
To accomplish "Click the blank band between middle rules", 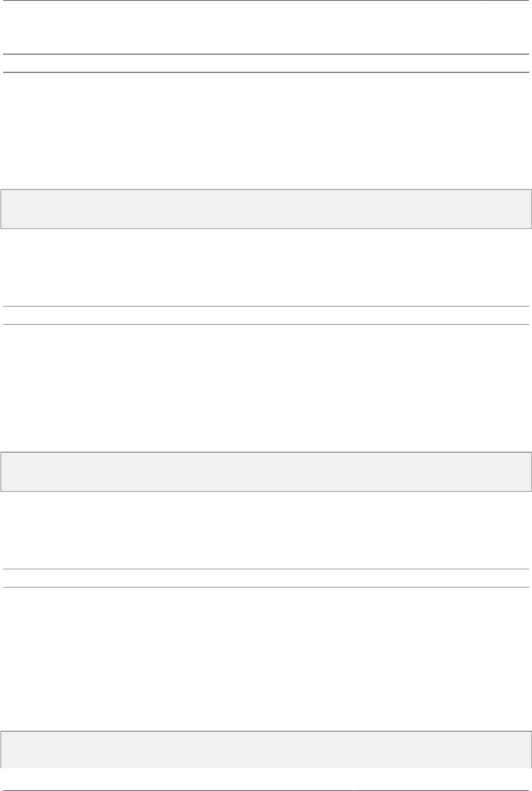I will (266, 315).
